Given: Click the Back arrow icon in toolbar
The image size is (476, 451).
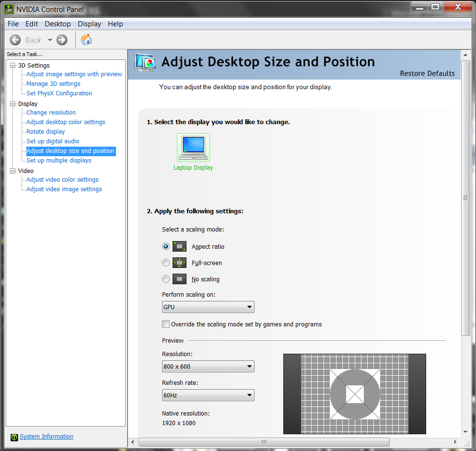Looking at the screenshot, I should click(15, 40).
